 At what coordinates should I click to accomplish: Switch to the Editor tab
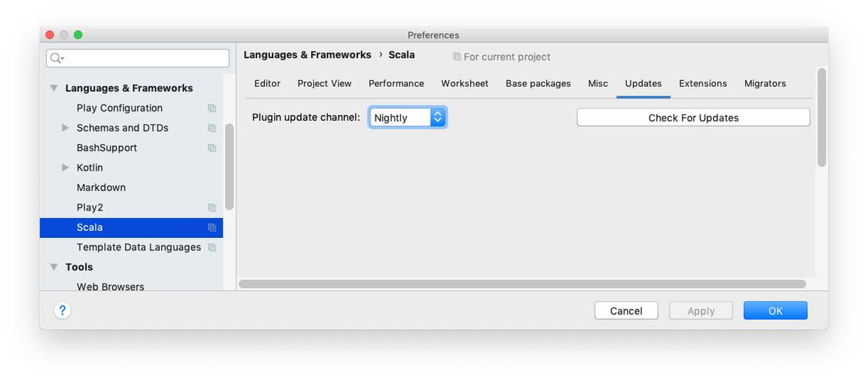(x=267, y=83)
